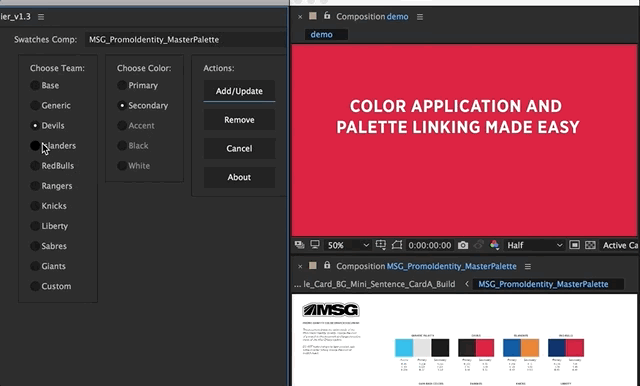Click the blue Islanders palette swatch

[x=512, y=348]
